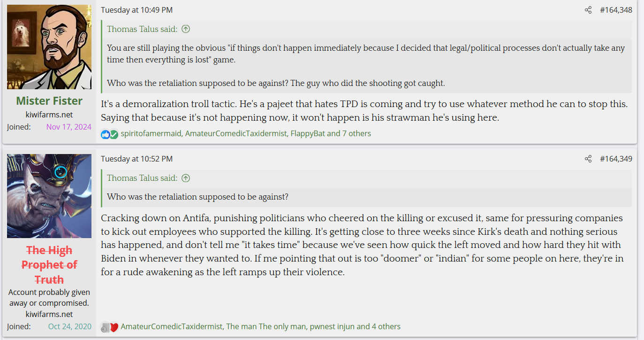Open The High Prophet of Truth username
The height and width of the screenshot is (340, 644).
tap(49, 265)
